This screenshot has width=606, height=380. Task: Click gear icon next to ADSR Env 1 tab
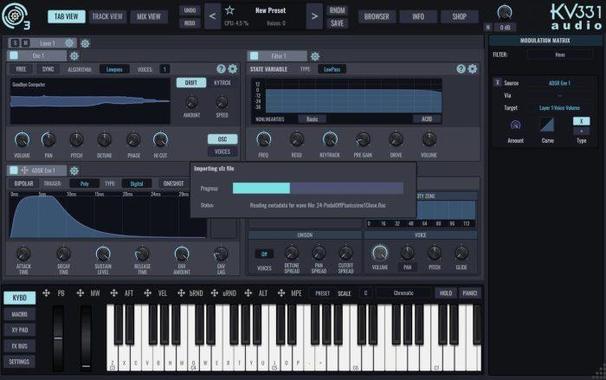(74, 170)
